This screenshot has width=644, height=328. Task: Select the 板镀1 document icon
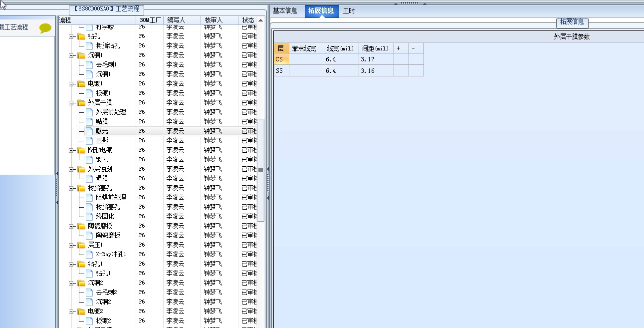click(89, 93)
